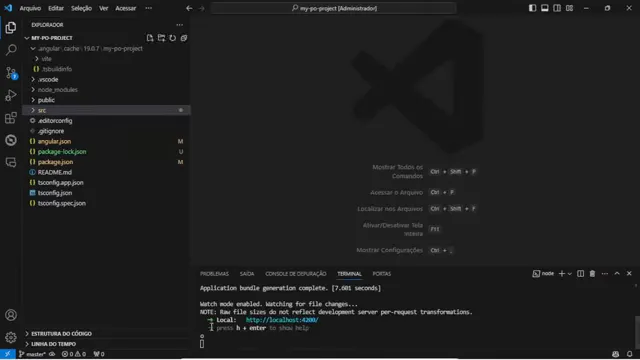Switch to TERMINAL panel tab

(x=349, y=273)
